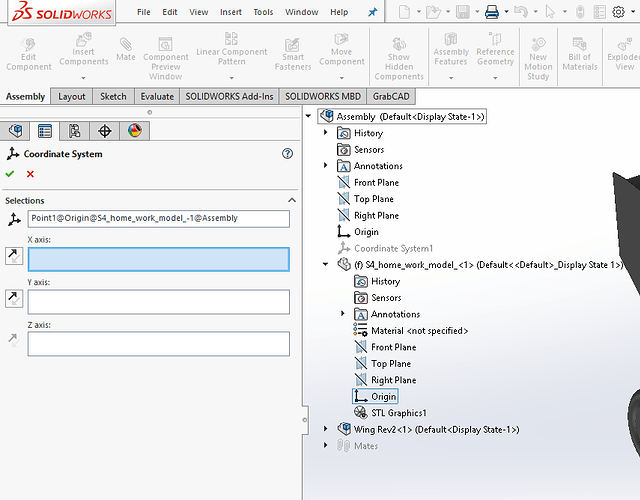The height and width of the screenshot is (500, 640).
Task: Open the ConfigurationManager tab icon
Action: click(x=75, y=131)
